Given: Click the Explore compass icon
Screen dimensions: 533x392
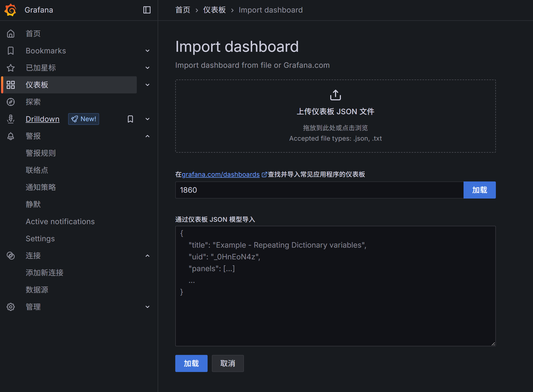Looking at the screenshot, I should 11,102.
